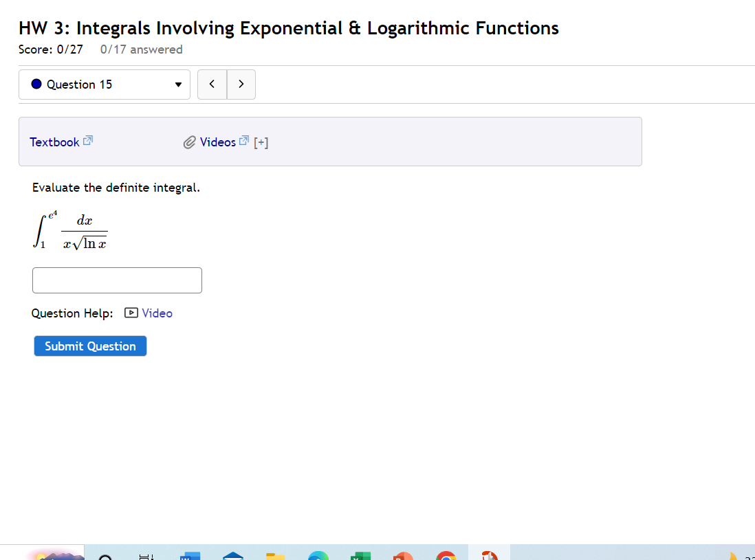Image resolution: width=755 pixels, height=560 pixels.
Task: Open Outlook from the taskbar
Action: coord(232,555)
